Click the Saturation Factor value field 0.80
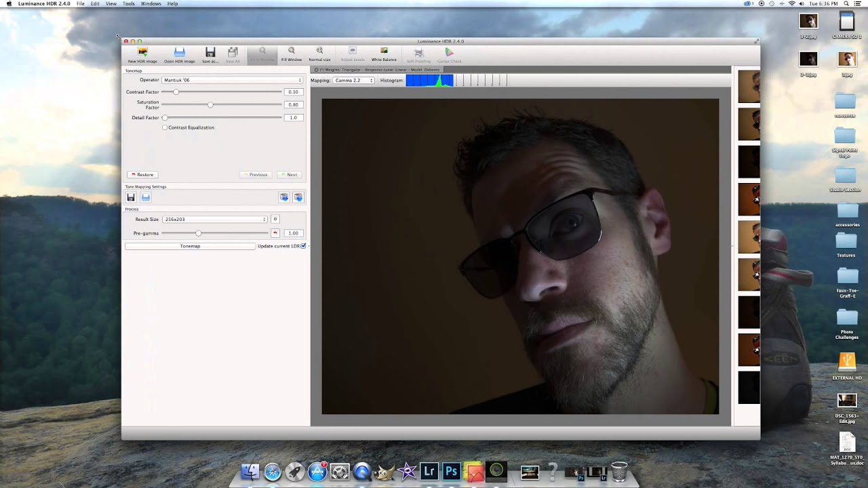 click(x=293, y=104)
